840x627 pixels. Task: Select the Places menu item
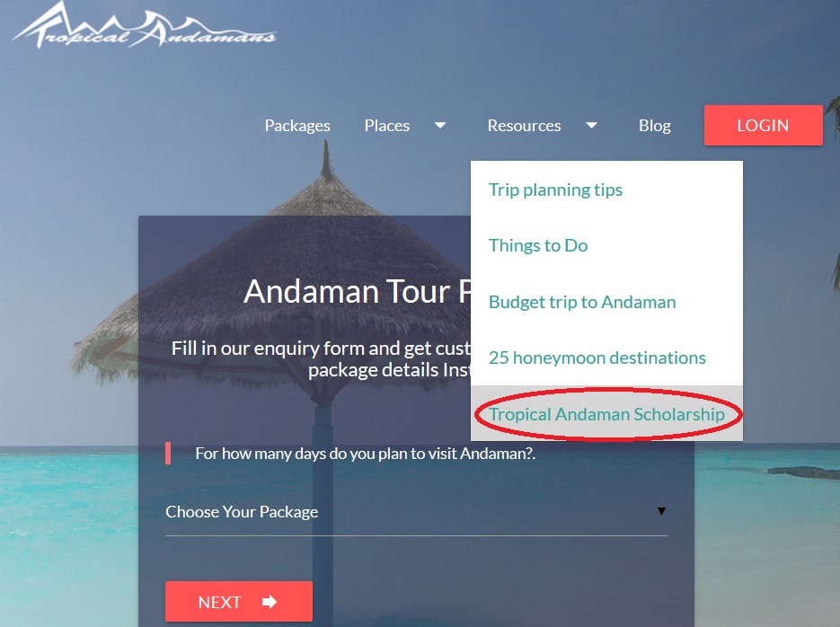point(387,125)
